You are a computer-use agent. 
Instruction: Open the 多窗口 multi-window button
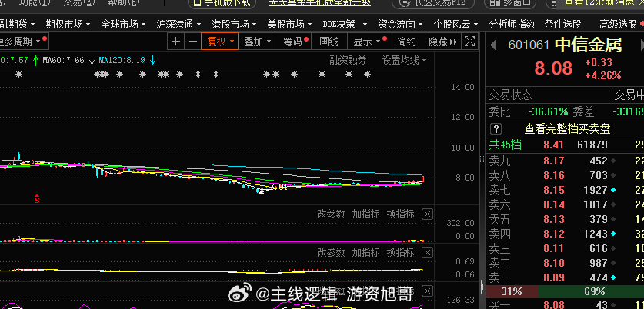click(x=511, y=3)
